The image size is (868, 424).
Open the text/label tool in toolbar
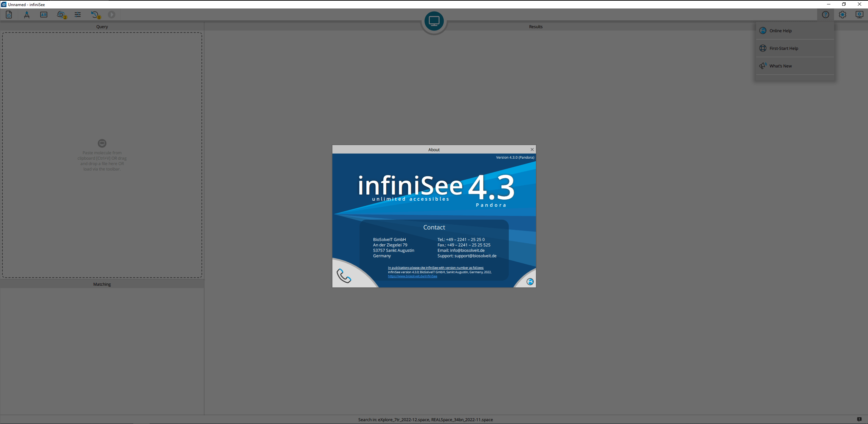[26, 14]
